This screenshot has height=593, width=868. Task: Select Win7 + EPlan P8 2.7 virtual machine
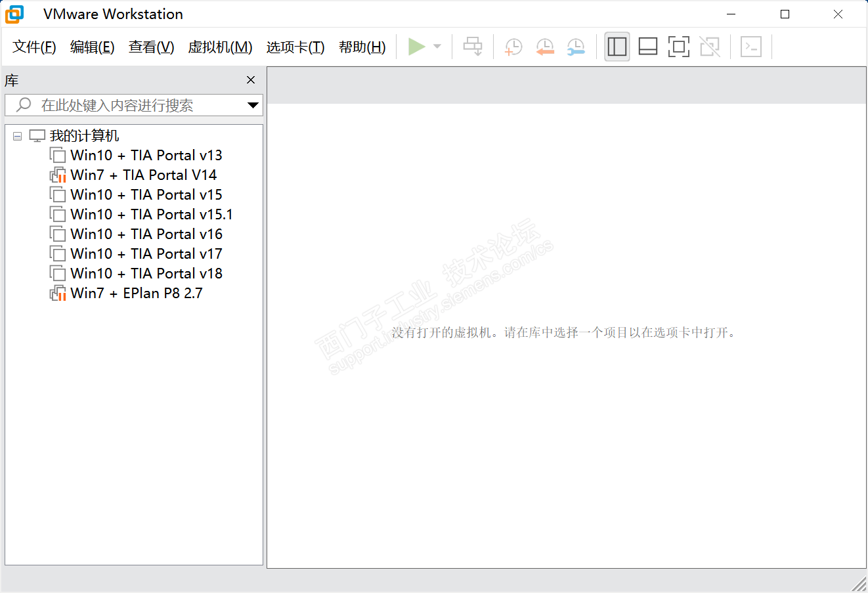click(137, 294)
